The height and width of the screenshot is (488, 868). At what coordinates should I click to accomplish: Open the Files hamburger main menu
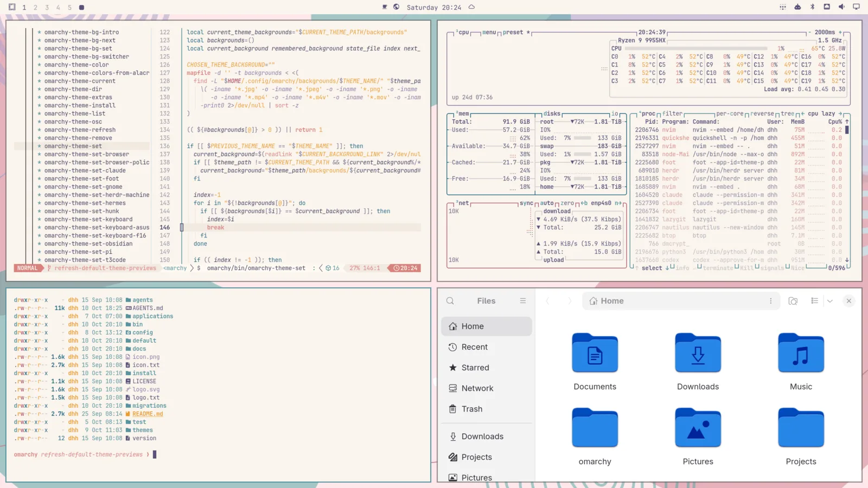click(523, 301)
